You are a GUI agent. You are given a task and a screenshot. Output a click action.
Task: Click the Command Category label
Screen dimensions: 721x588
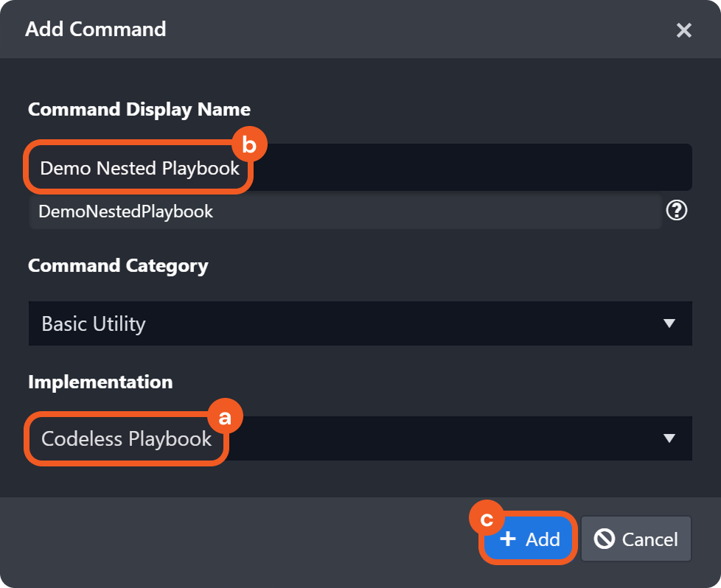[x=118, y=265]
